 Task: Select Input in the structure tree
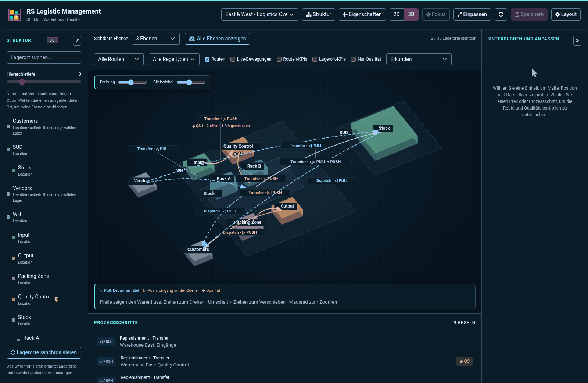click(44, 238)
